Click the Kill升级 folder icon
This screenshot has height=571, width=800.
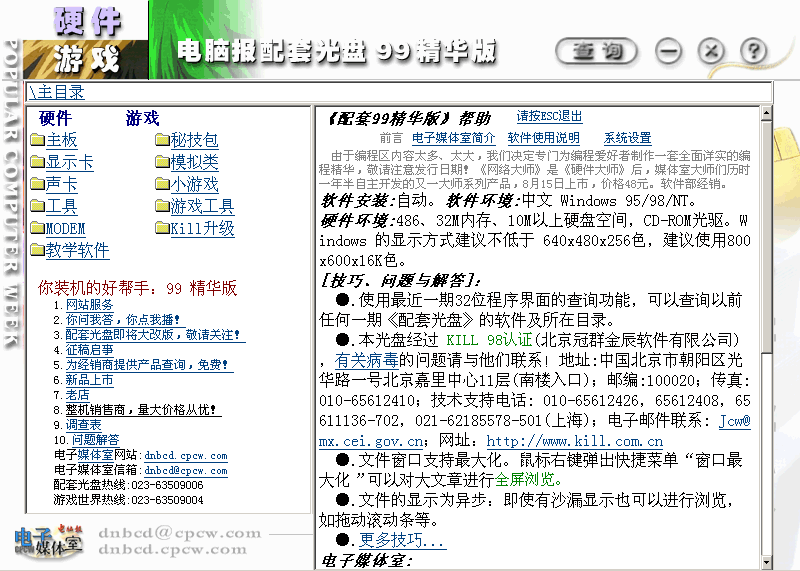pos(162,228)
